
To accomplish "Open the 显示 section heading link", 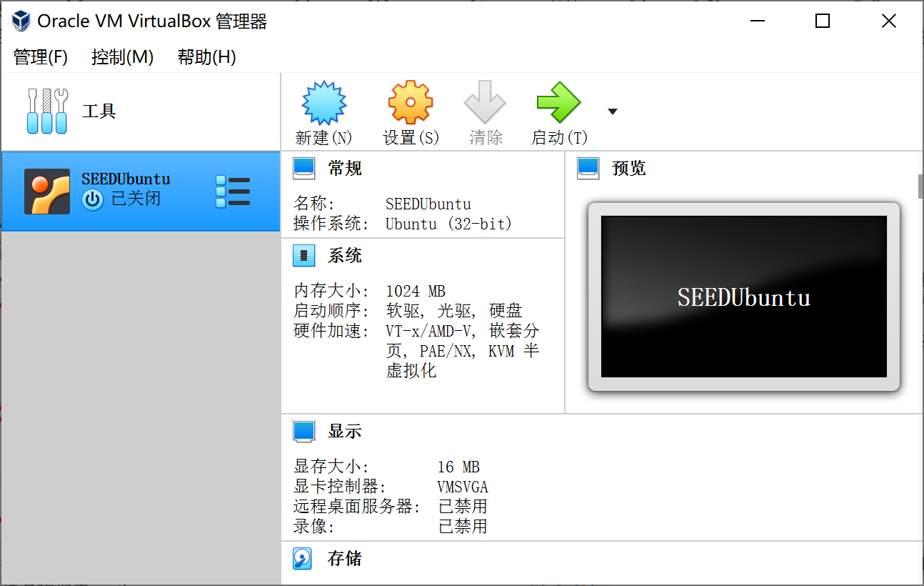I will tap(345, 432).
